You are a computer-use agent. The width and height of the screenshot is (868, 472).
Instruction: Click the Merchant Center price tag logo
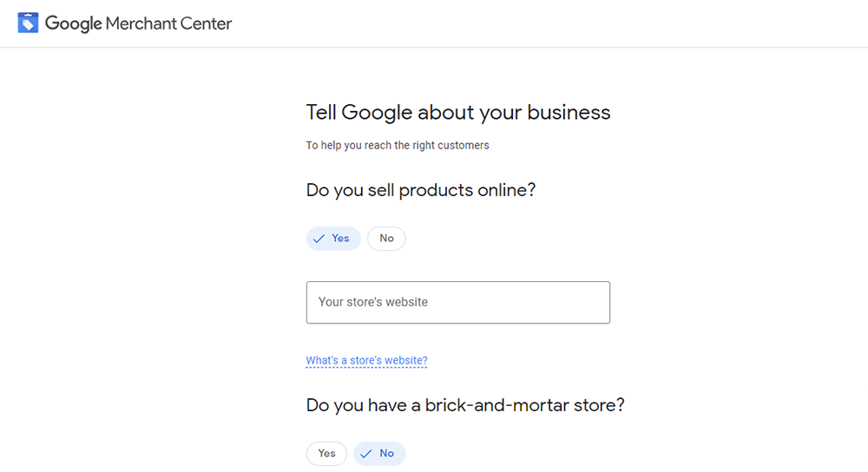click(28, 23)
